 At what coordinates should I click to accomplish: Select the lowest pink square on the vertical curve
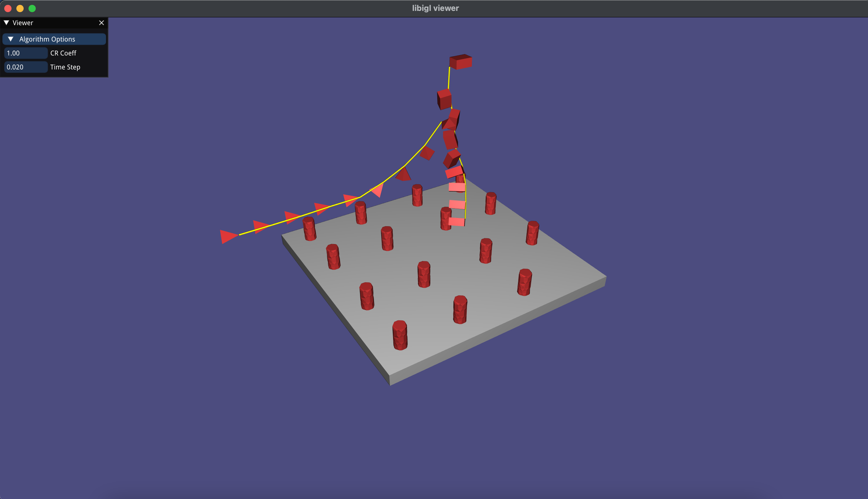pos(456,222)
